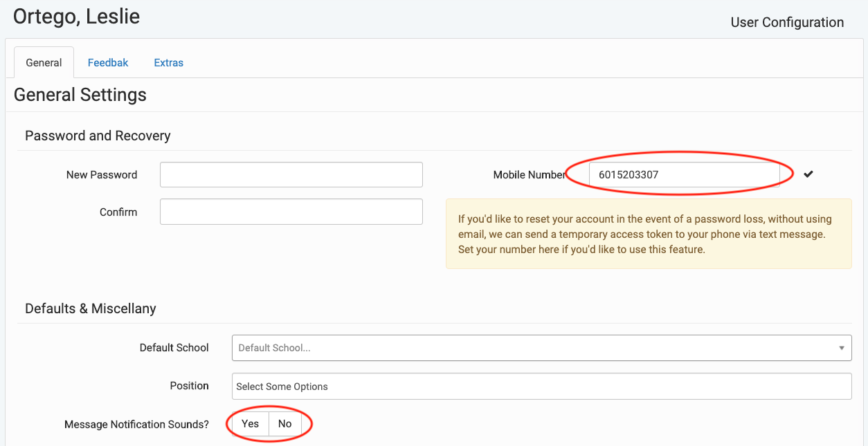Viewport: 868px width, 446px height.
Task: Select No for Message Notification Sounds
Action: tap(285, 424)
